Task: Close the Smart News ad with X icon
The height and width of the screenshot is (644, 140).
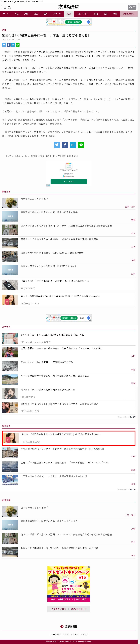Action: point(47,185)
